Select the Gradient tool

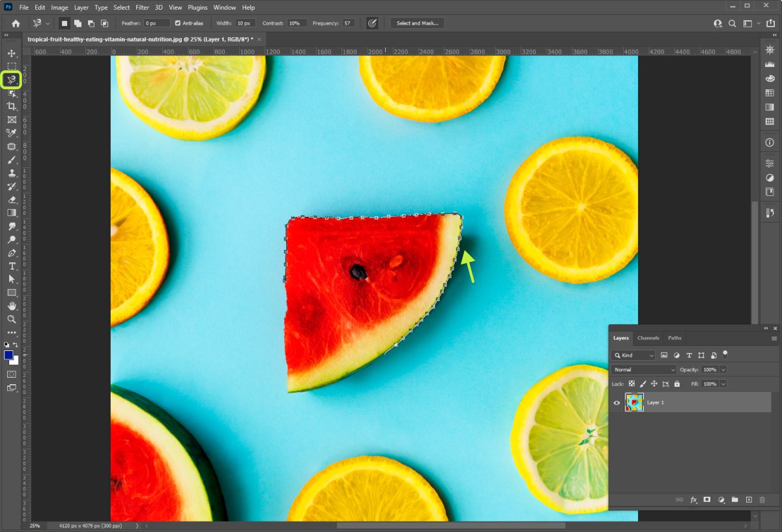click(x=12, y=212)
